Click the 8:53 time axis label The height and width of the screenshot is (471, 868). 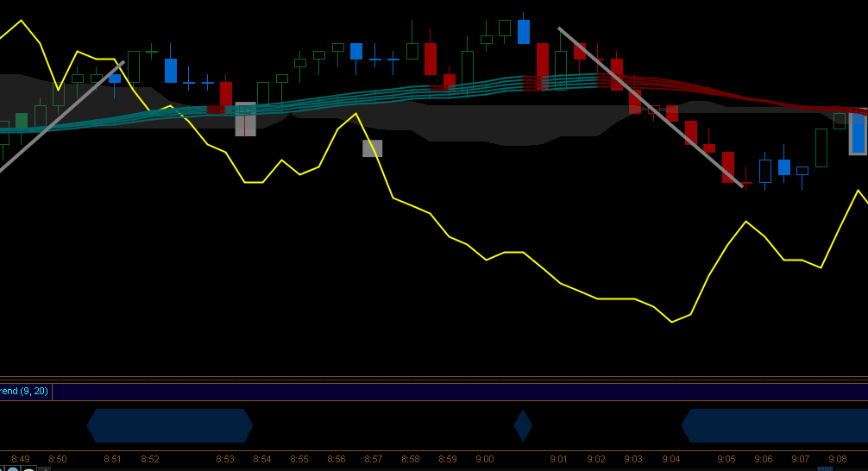point(224,459)
